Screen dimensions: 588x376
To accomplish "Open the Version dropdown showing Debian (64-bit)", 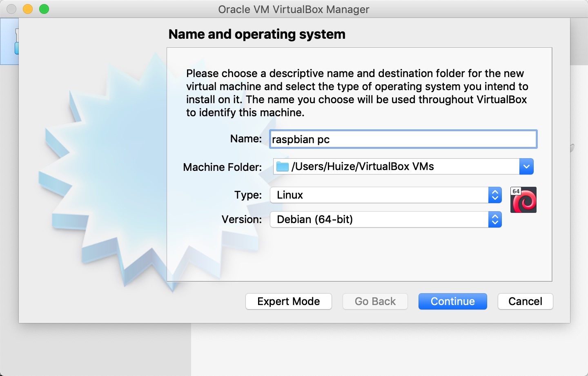I will coord(385,219).
